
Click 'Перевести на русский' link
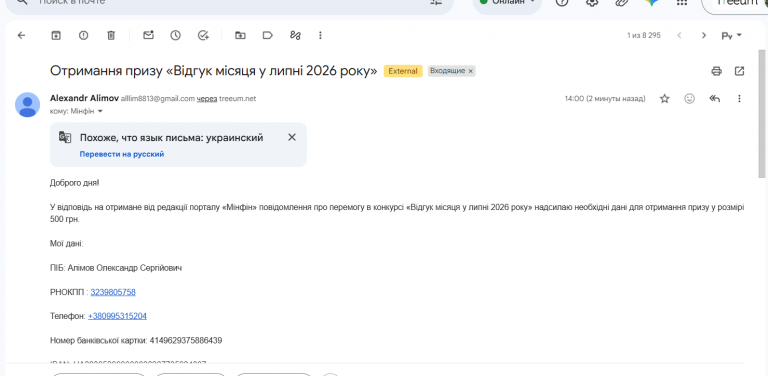point(122,154)
